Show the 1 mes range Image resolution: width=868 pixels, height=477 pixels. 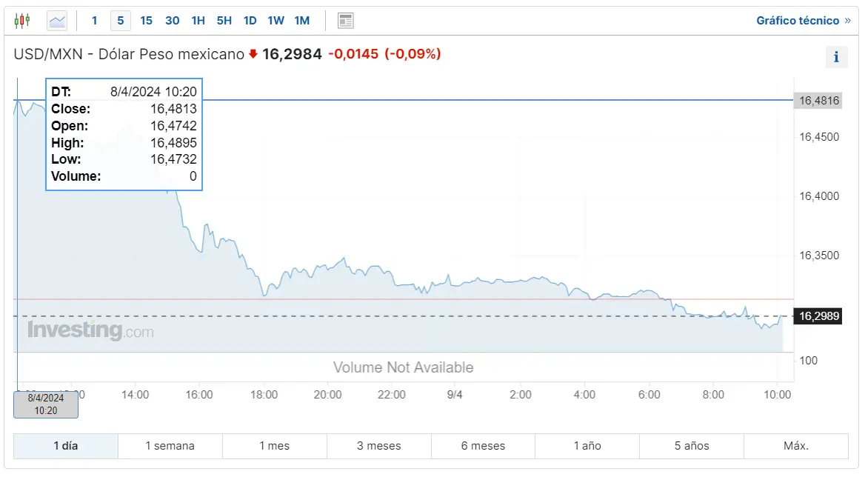click(x=275, y=446)
